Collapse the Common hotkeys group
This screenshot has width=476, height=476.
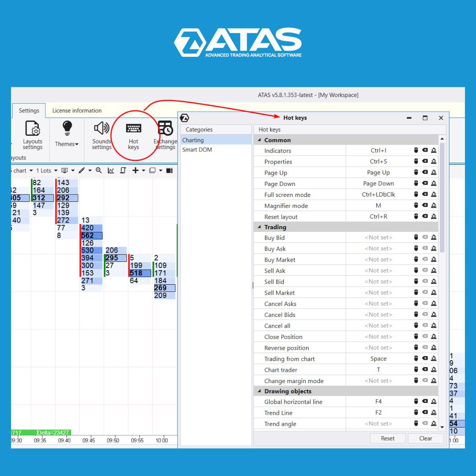[x=259, y=140]
